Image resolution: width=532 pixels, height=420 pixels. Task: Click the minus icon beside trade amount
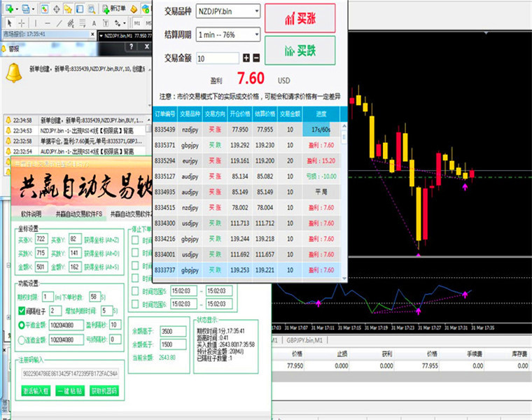256,58
